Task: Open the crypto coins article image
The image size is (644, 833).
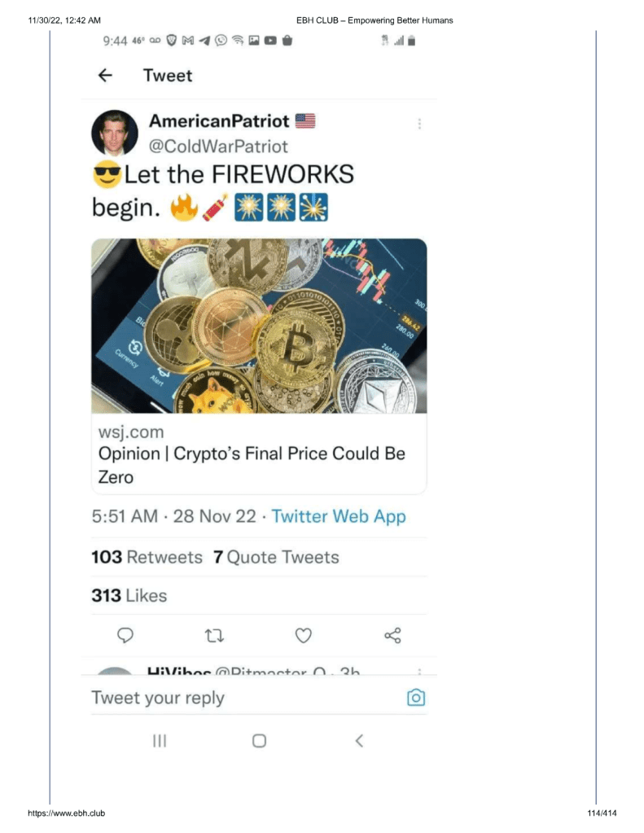Action: coord(259,326)
